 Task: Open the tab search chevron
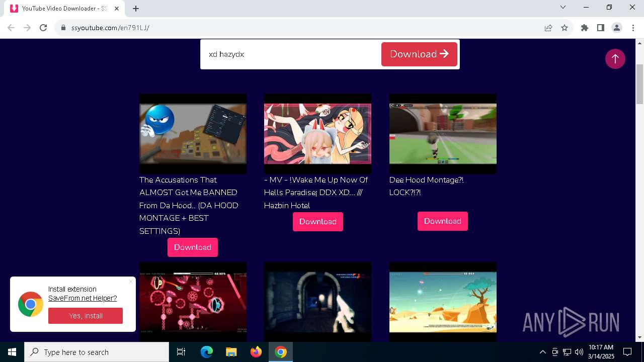563,7
